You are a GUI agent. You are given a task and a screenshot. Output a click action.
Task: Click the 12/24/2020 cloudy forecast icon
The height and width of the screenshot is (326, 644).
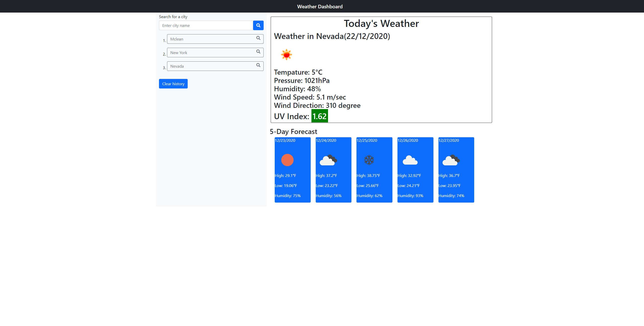328,160
